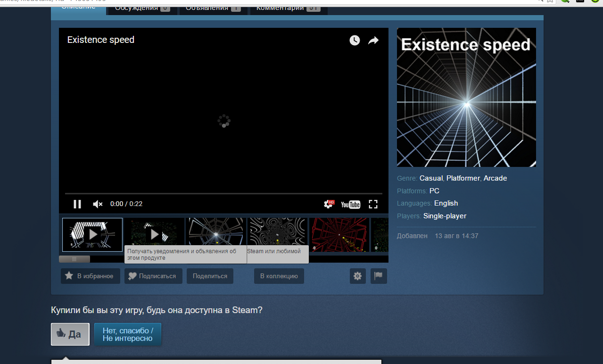Screen dimensions: 603x364
Task: Click the video progress bar
Action: [223, 193]
